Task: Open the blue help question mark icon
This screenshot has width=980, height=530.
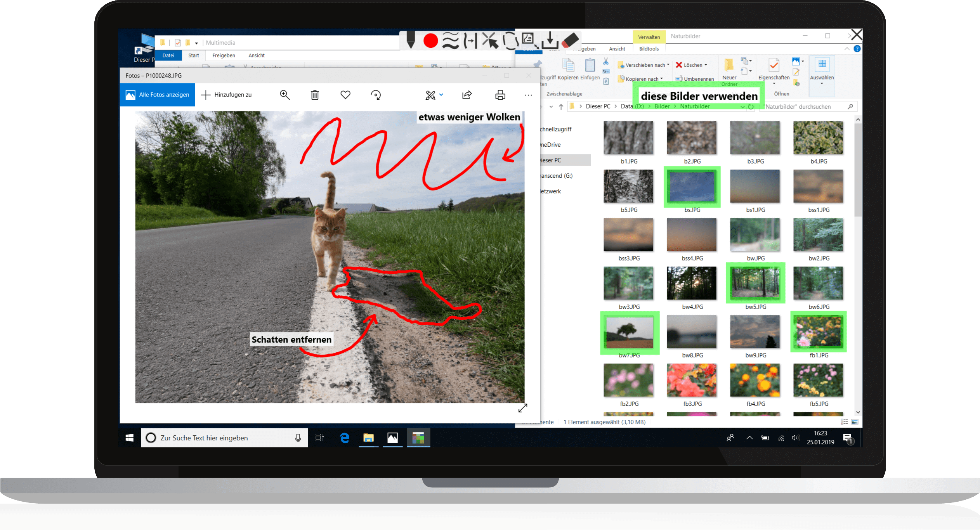Action: pos(857,48)
